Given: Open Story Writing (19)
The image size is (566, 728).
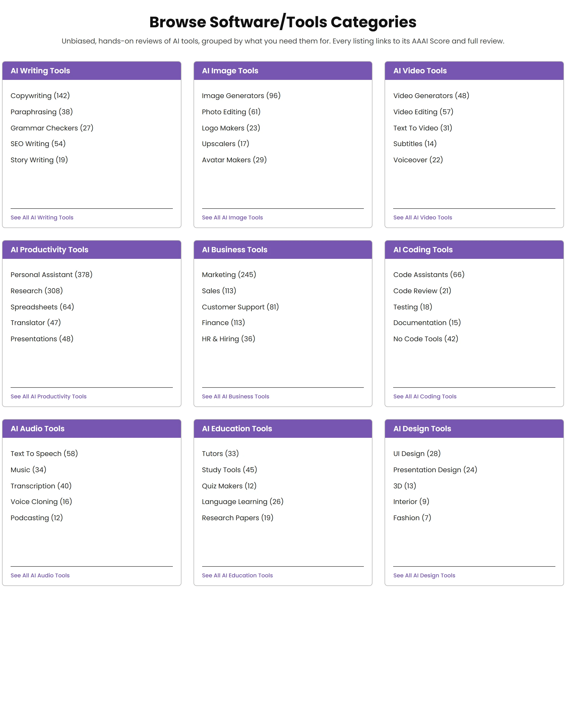Looking at the screenshot, I should [x=39, y=160].
